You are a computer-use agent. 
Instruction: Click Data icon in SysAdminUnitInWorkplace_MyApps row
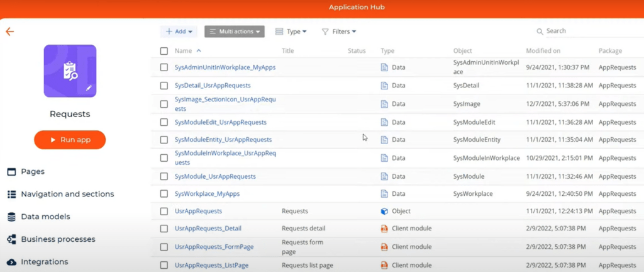tap(384, 67)
